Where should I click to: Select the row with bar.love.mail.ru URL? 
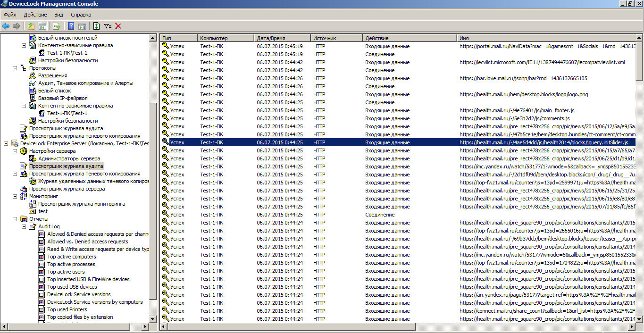pyautogui.click(x=398, y=78)
